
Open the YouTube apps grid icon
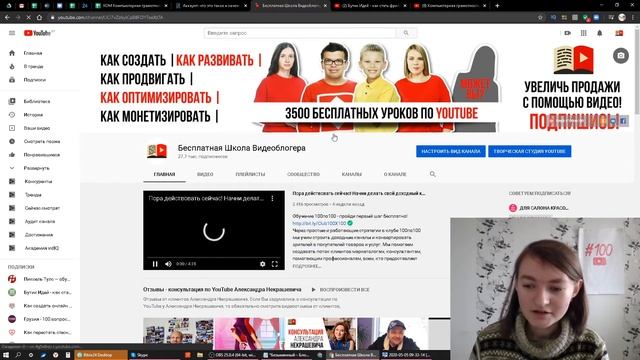coord(584,33)
